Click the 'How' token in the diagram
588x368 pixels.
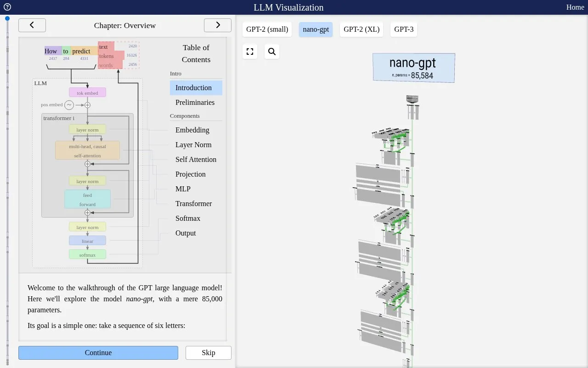(x=53, y=51)
